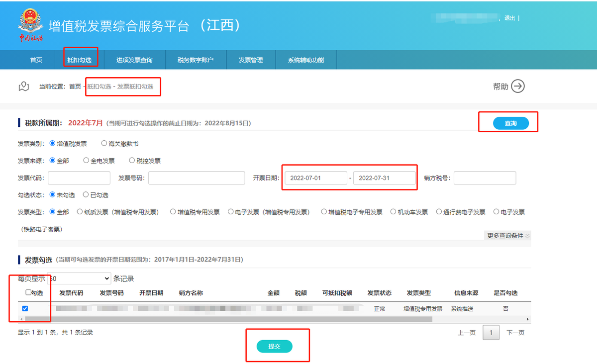Select 已勾选 status radio button
The width and height of the screenshot is (597, 364).
86,195
